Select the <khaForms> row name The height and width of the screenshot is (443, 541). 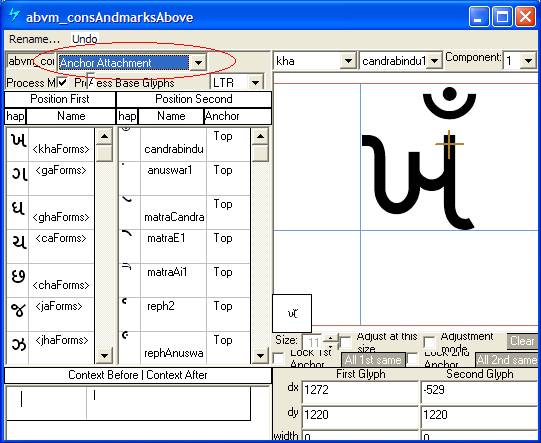pos(61,149)
